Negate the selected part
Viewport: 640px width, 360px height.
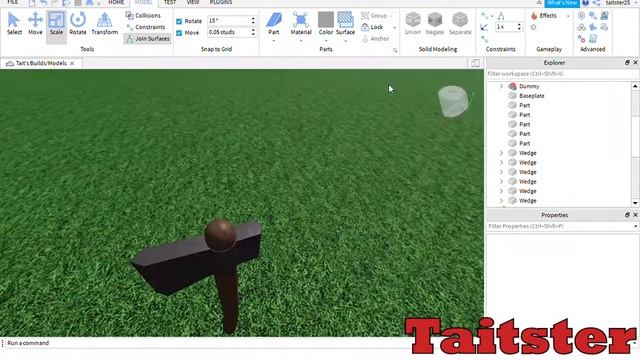(435, 24)
